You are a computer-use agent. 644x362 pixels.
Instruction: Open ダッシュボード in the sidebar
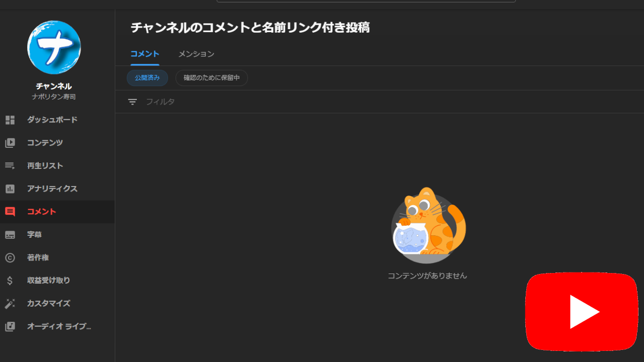click(52, 120)
